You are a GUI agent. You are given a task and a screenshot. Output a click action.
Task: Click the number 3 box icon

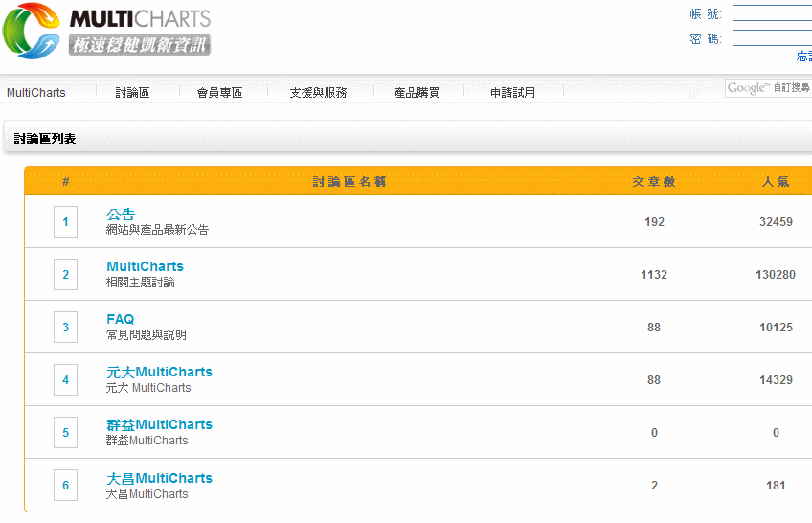tap(66, 328)
